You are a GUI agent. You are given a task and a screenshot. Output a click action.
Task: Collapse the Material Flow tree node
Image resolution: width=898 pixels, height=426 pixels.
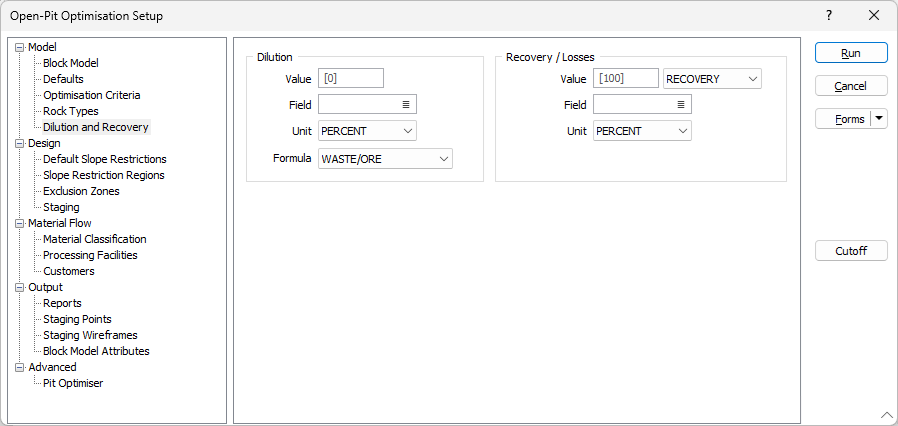pyautogui.click(x=21, y=223)
